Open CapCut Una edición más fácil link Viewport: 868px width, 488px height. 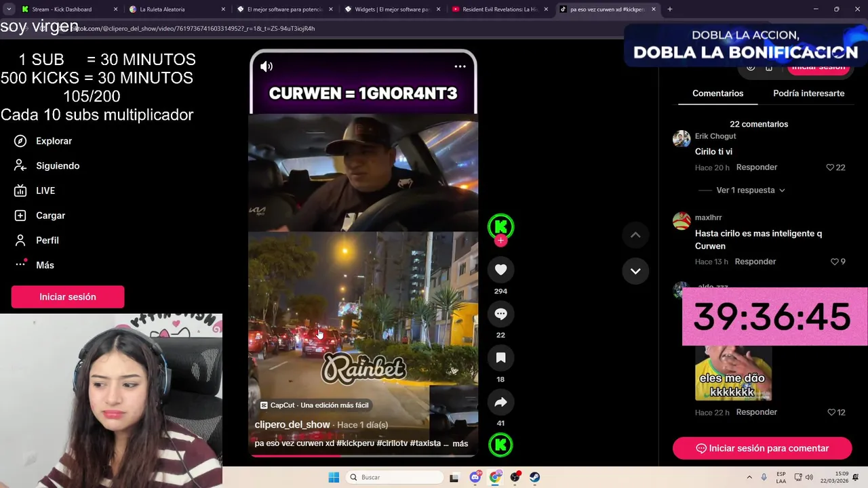point(314,405)
